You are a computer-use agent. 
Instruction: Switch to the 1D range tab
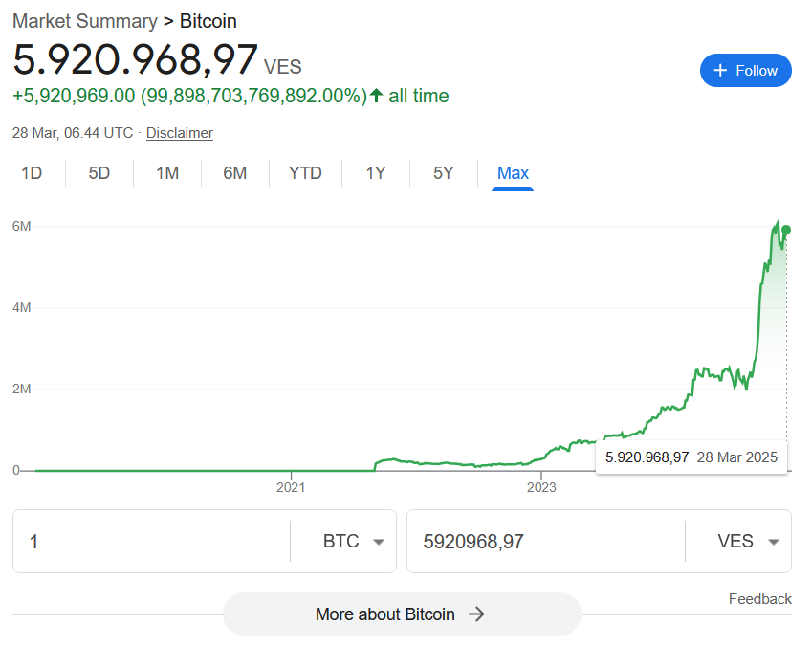tap(32, 173)
